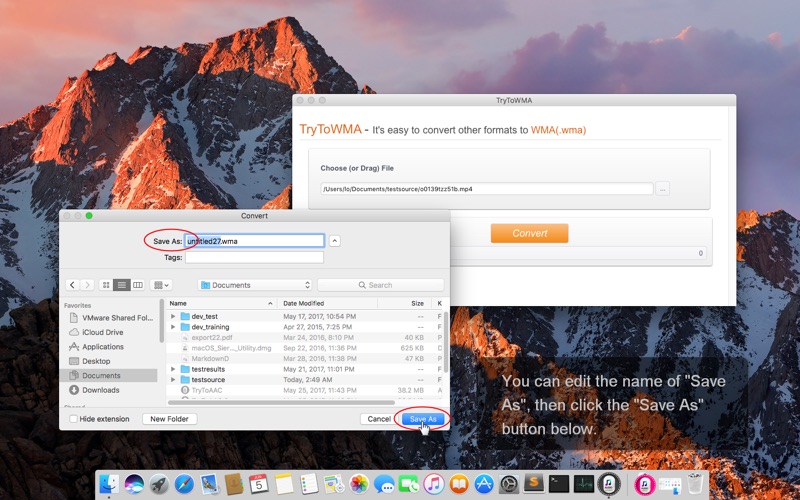Viewport: 800px width, 500px height.
Task: Click the Search field in save dialog
Action: [x=381, y=285]
